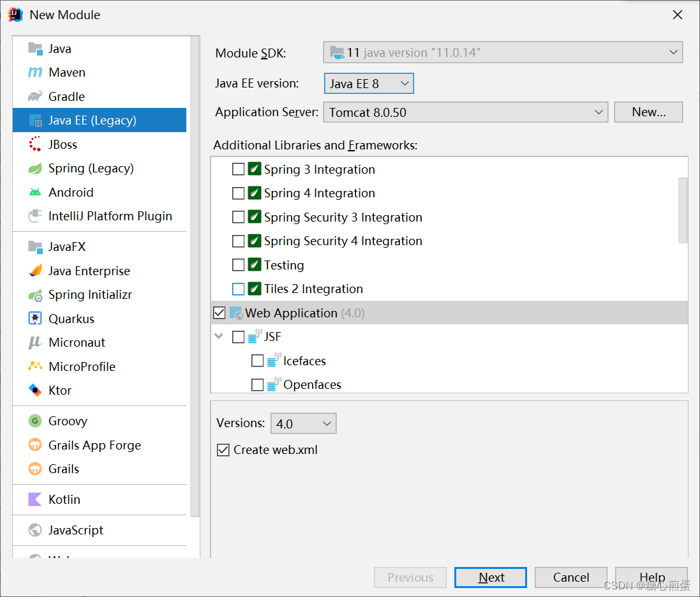Image resolution: width=700 pixels, height=597 pixels.
Task: Click the Java EE (Legacy) icon
Action: (35, 120)
